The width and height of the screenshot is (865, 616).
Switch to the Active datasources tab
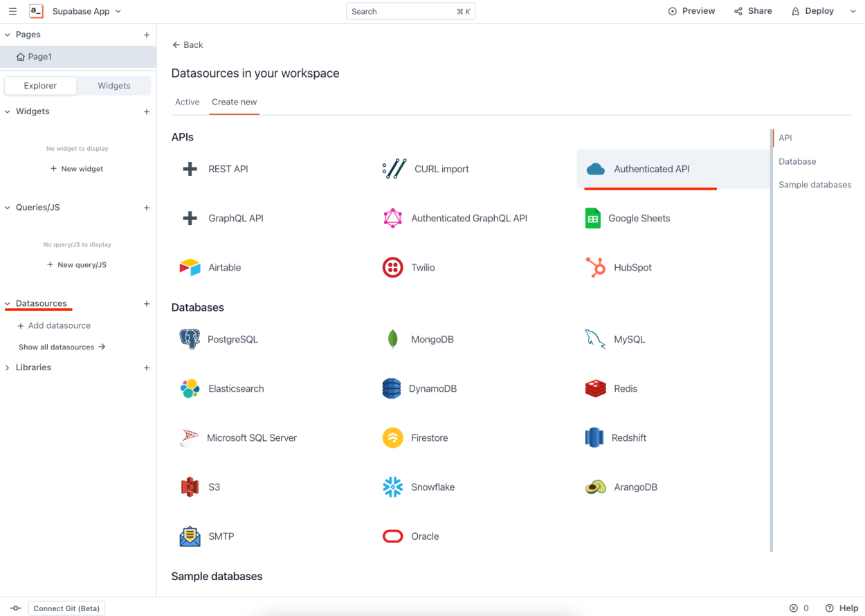tap(187, 101)
